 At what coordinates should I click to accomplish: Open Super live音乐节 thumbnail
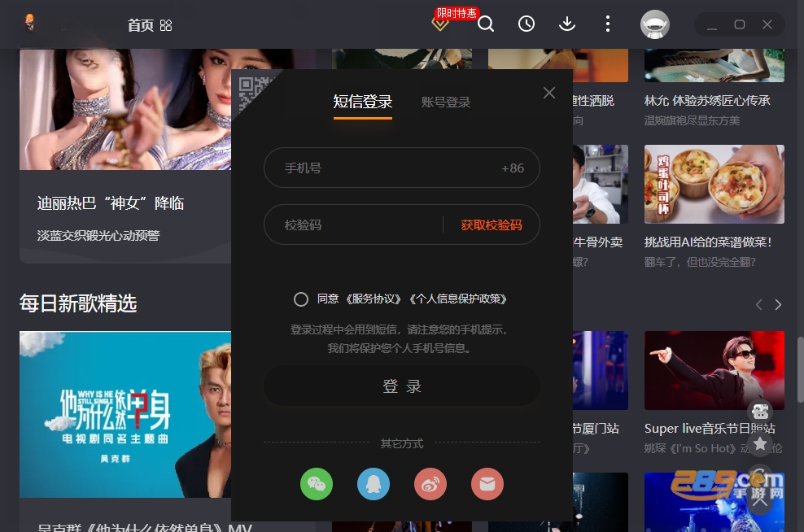pyautogui.click(x=714, y=370)
